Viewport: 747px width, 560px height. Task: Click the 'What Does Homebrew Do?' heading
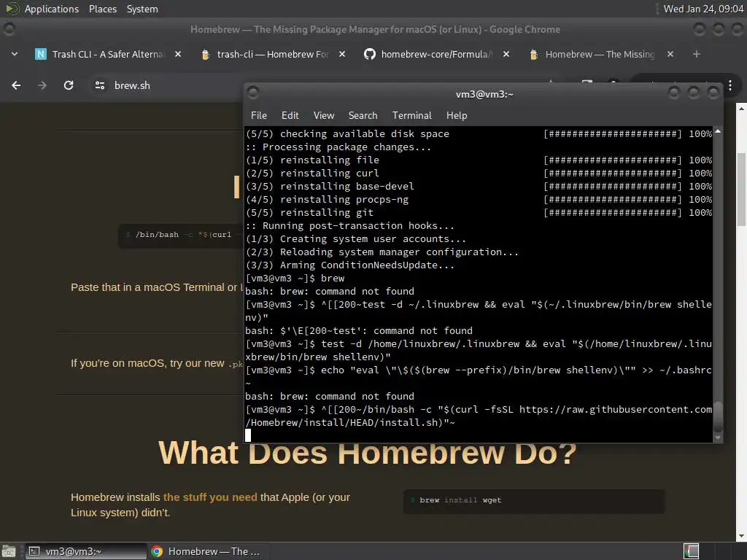click(368, 452)
